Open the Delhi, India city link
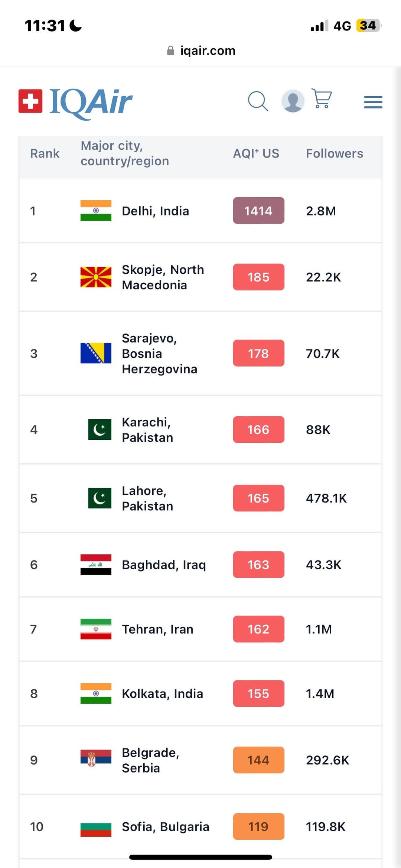Viewport: 401px width, 868px height. (156, 211)
